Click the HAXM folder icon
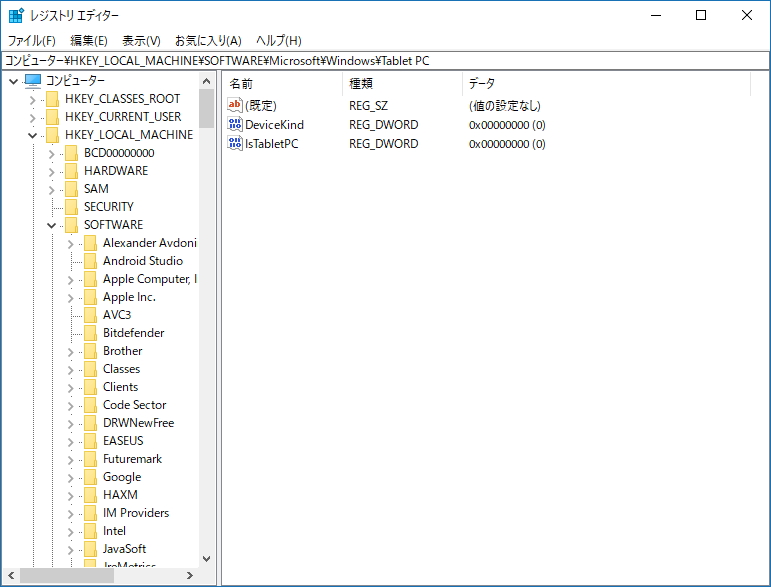Image resolution: width=771 pixels, height=587 pixels. pyautogui.click(x=90, y=495)
